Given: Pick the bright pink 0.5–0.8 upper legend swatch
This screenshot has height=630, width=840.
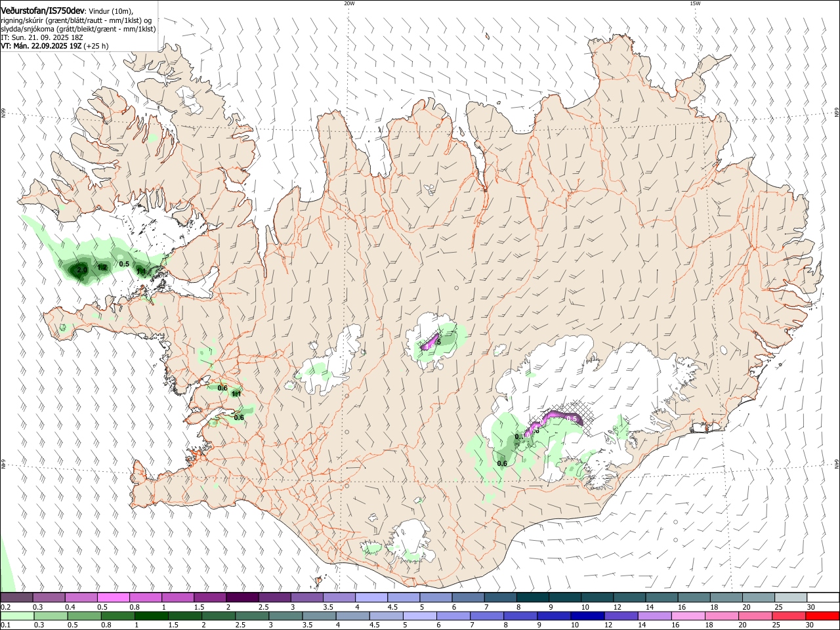Looking at the screenshot, I should coord(114,598).
